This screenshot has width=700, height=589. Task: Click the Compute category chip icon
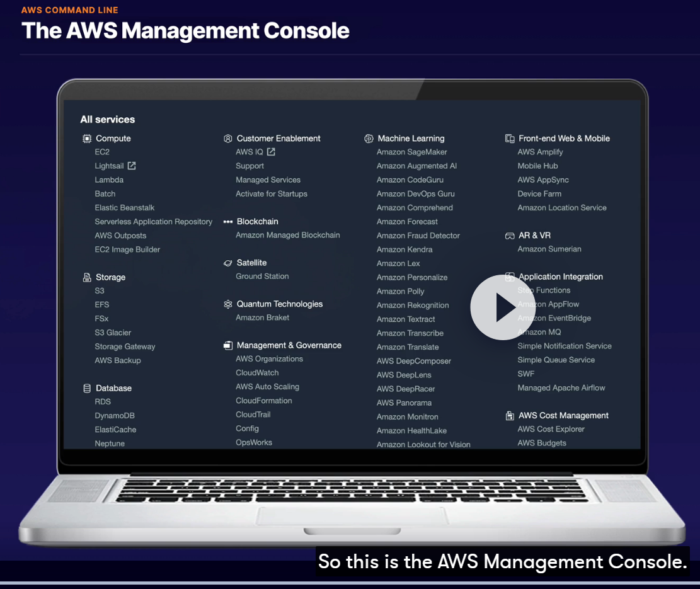click(86, 139)
